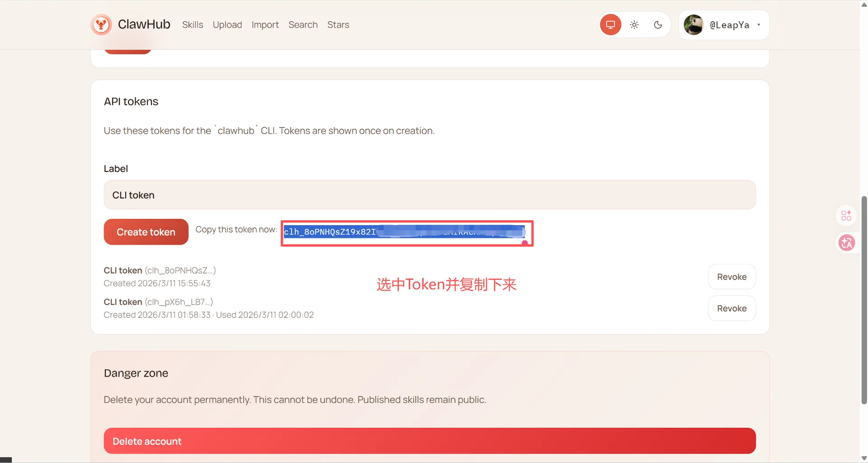Open the Import nav link
Screen dimensions: 868x463
265,25
